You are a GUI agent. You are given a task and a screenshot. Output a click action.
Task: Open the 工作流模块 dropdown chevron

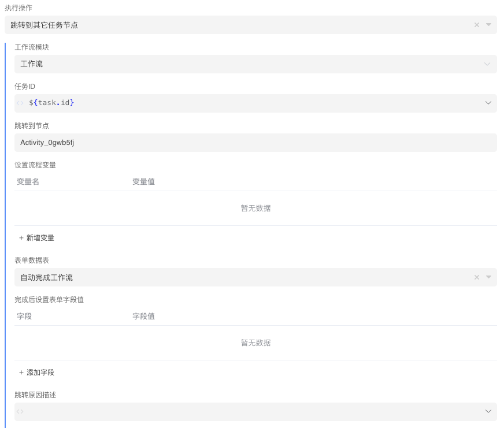[487, 64]
